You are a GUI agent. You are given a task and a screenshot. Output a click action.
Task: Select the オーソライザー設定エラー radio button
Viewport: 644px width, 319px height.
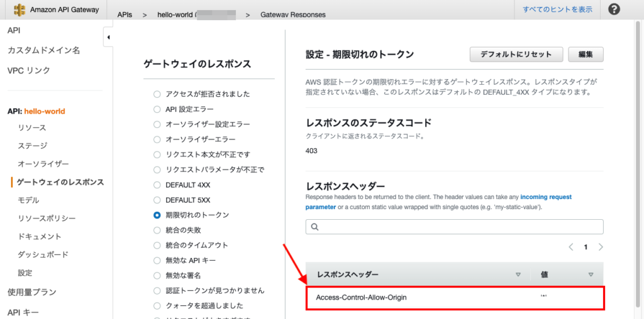point(157,124)
